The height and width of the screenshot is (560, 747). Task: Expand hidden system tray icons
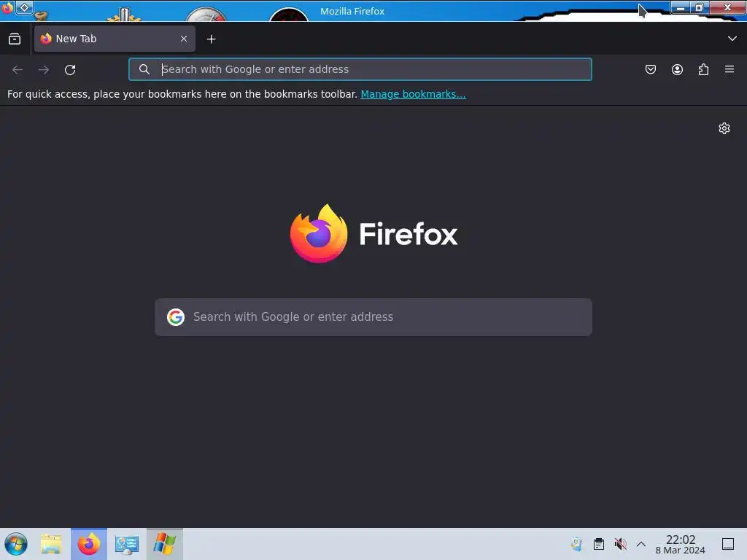641,544
